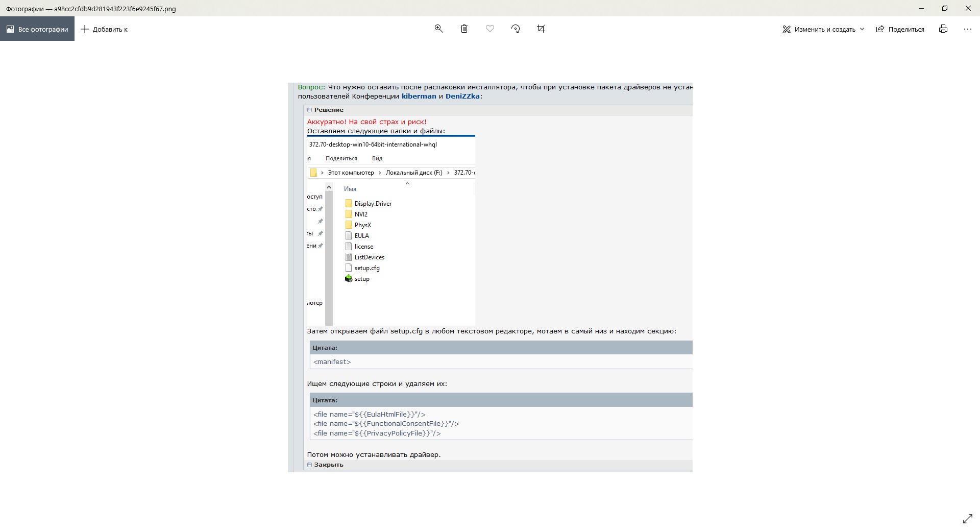Click the red warning text Аккуратно
The height and width of the screenshot is (531, 980).
pos(366,122)
